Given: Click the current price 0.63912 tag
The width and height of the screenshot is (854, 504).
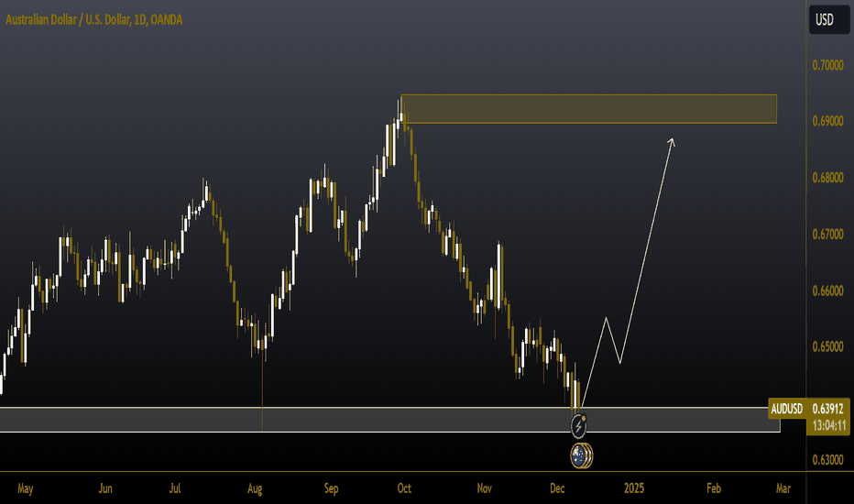Looking at the screenshot, I should pyautogui.click(x=827, y=409).
